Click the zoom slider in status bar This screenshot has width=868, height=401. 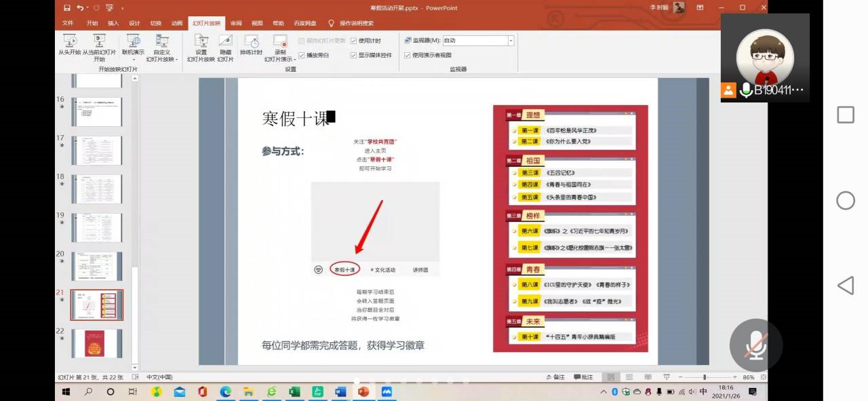704,377
